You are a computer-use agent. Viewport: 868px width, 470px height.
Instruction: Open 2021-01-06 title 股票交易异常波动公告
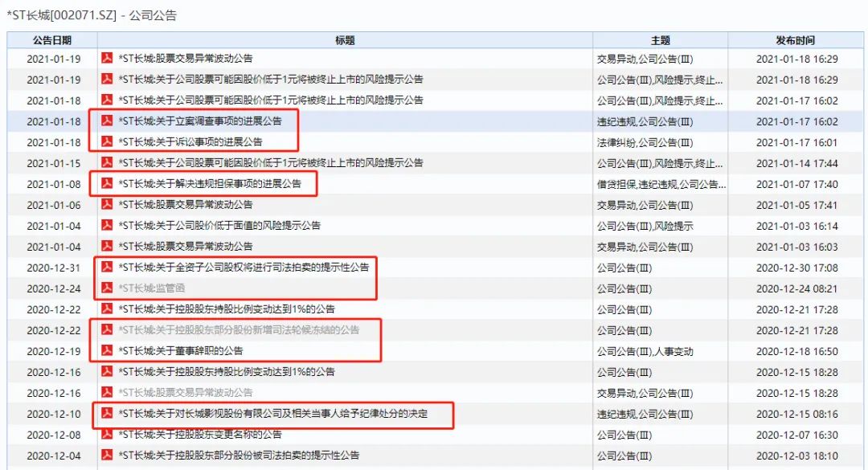[186, 204]
